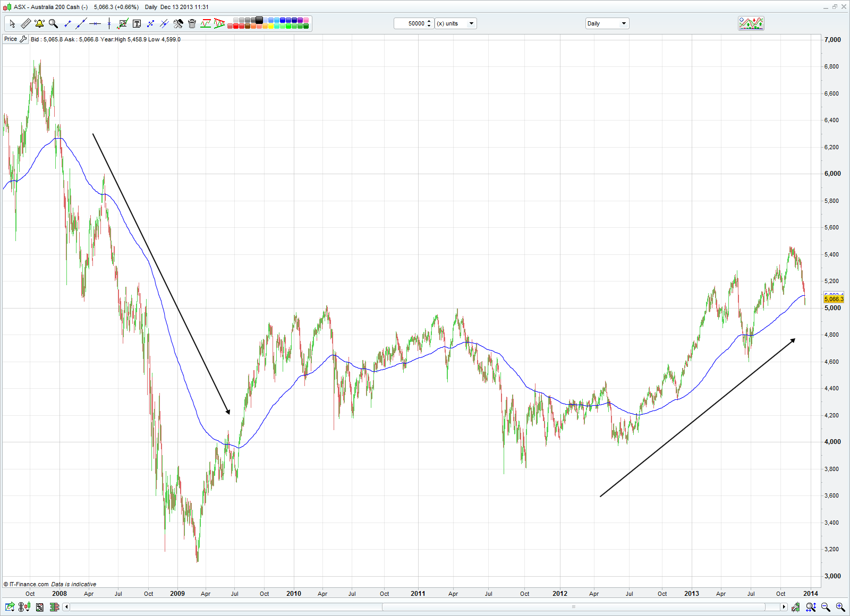Select the text annotation tool

point(137,23)
